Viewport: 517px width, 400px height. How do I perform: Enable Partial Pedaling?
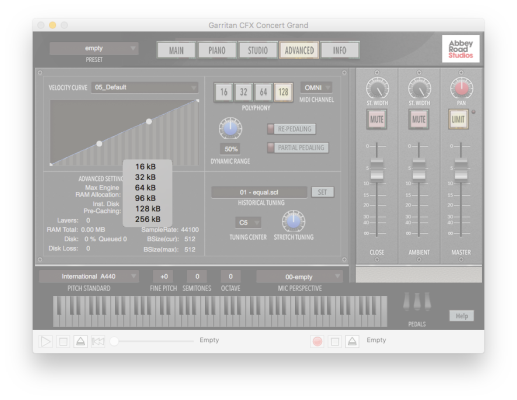coord(298,148)
